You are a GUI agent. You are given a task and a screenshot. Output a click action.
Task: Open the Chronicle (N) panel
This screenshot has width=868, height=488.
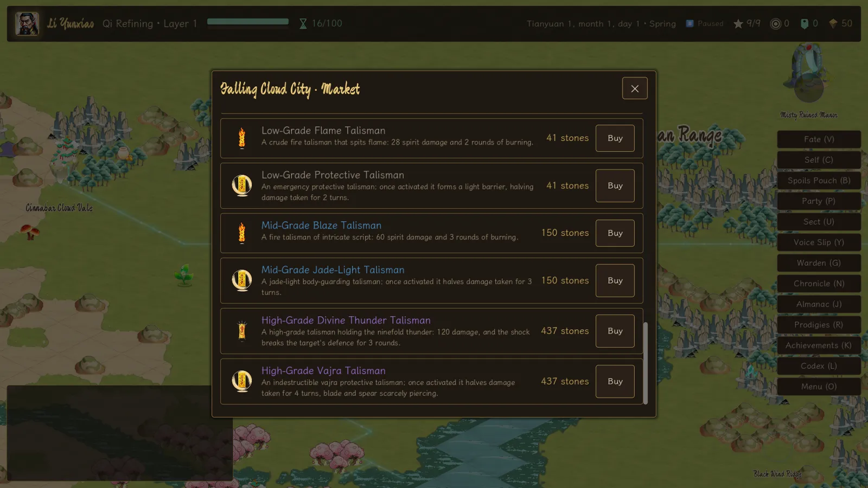(819, 284)
